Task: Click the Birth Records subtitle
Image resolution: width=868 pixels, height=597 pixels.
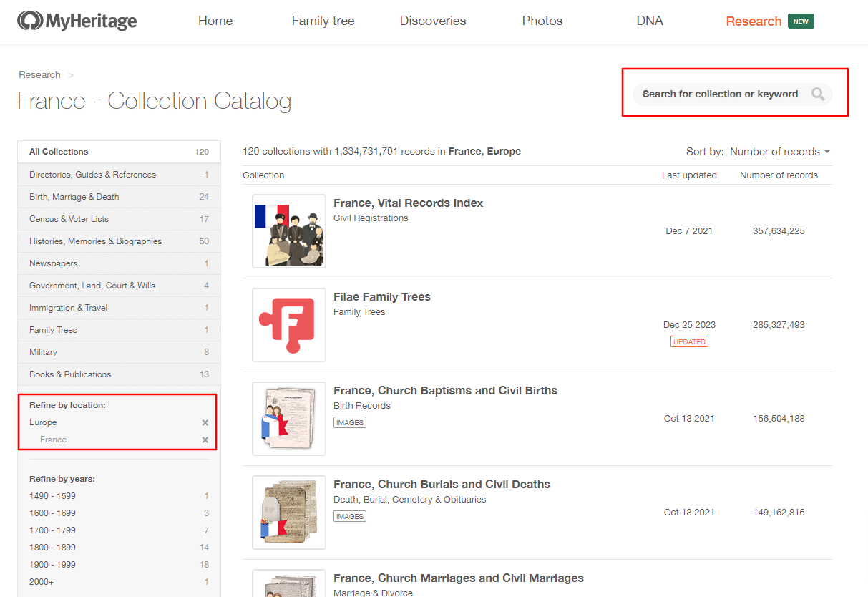Action: point(362,406)
